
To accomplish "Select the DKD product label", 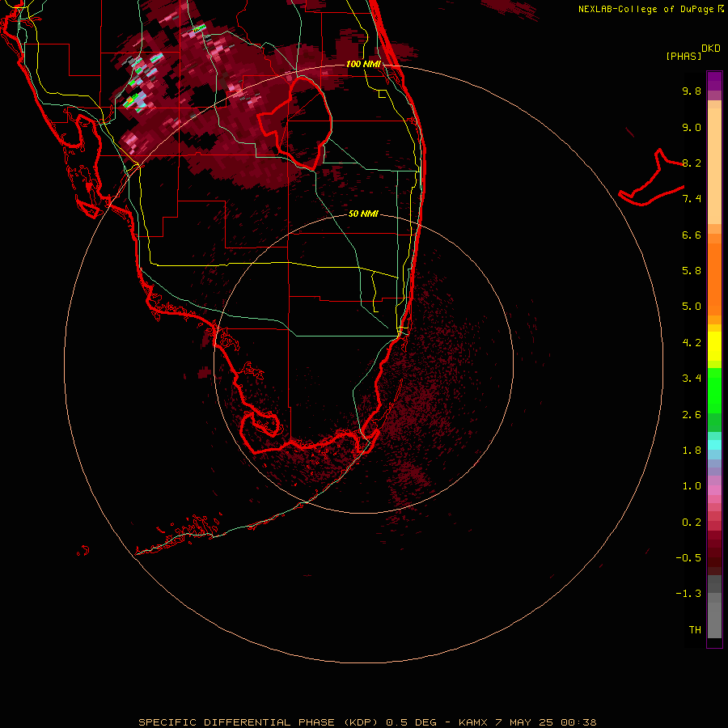I will (x=711, y=49).
